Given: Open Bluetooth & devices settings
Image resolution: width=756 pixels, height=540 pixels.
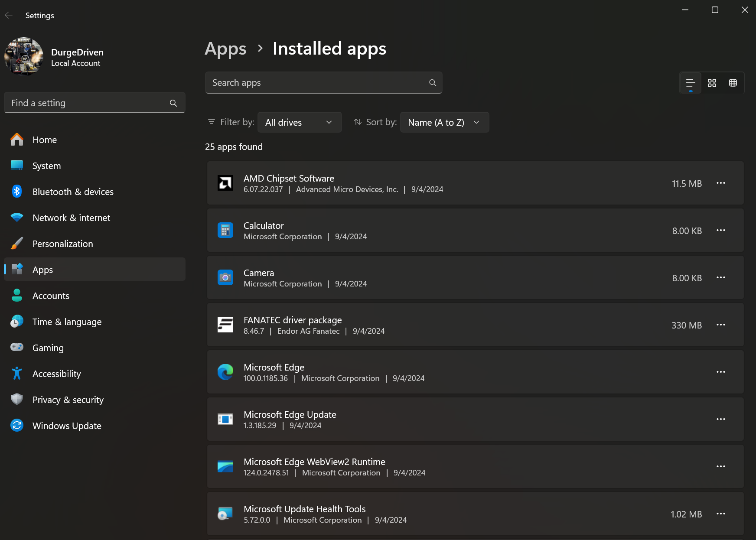Looking at the screenshot, I should click(94, 192).
